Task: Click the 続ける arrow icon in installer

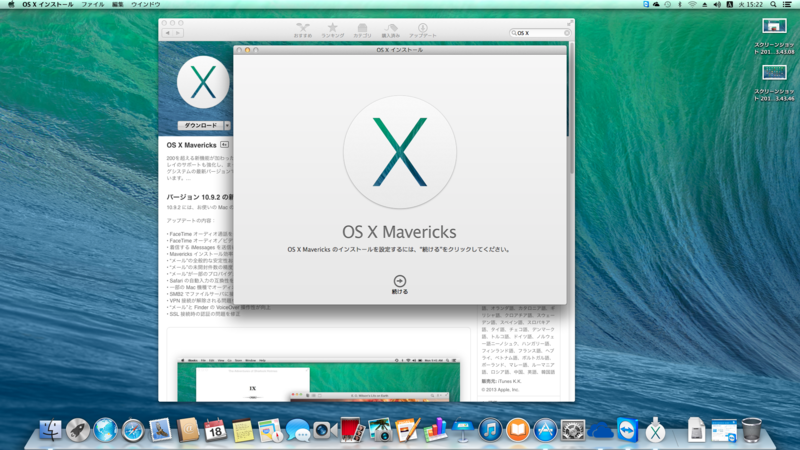Action: [399, 281]
